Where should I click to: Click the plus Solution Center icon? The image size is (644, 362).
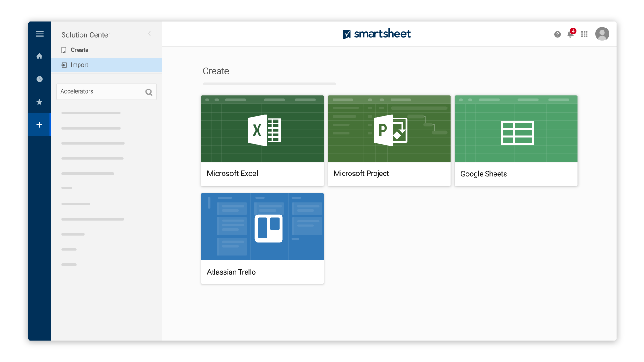click(40, 125)
